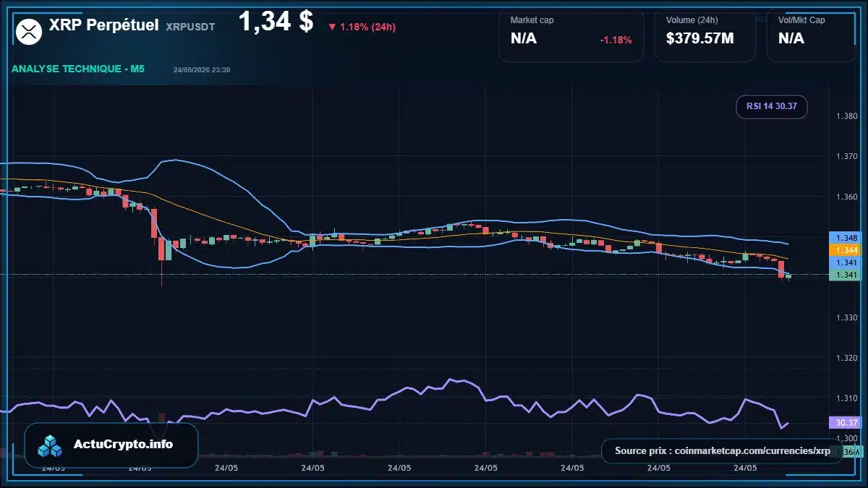Click the orange 1.344 price tag
The width and height of the screenshot is (868, 488).
[846, 249]
